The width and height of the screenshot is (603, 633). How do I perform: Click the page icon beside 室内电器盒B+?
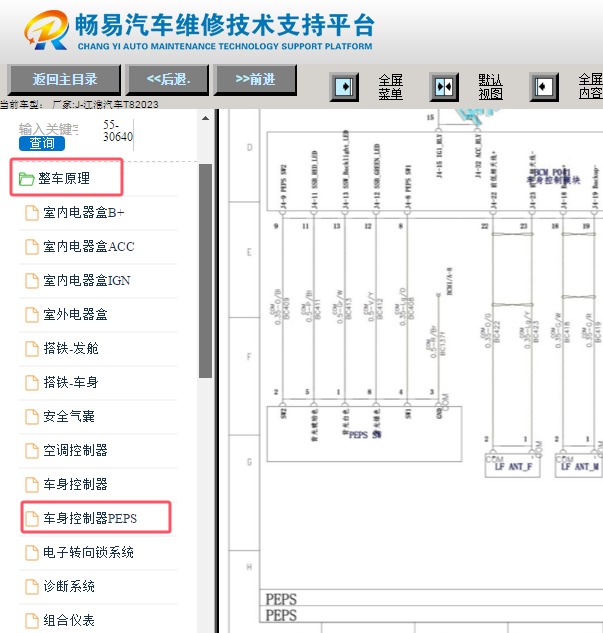31,213
